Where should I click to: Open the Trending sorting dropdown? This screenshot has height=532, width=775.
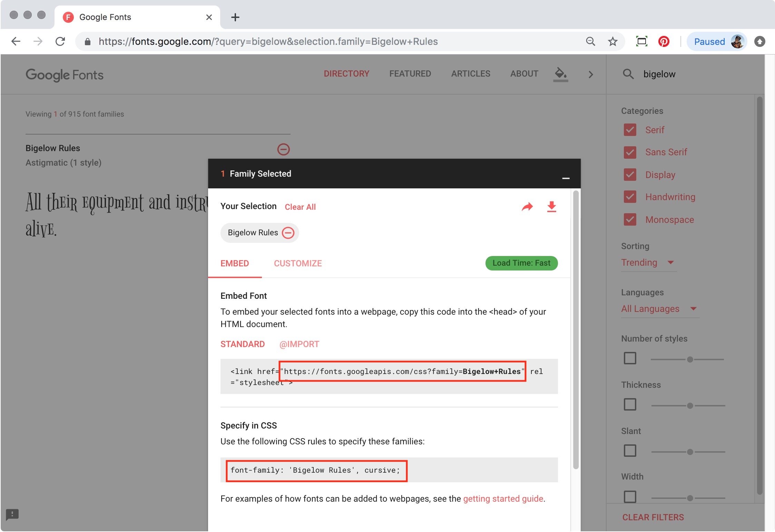[x=648, y=263]
